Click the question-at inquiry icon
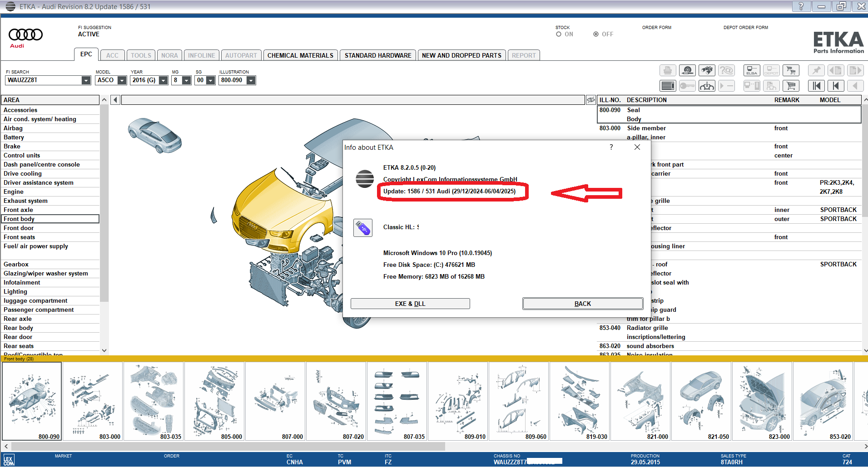The image size is (868, 467). 726,70
